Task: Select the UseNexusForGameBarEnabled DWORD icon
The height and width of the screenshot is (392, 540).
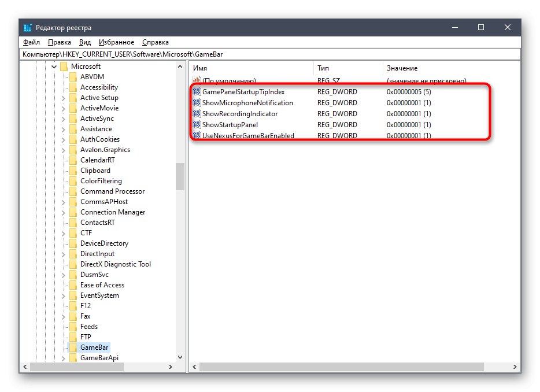Action: (197, 135)
